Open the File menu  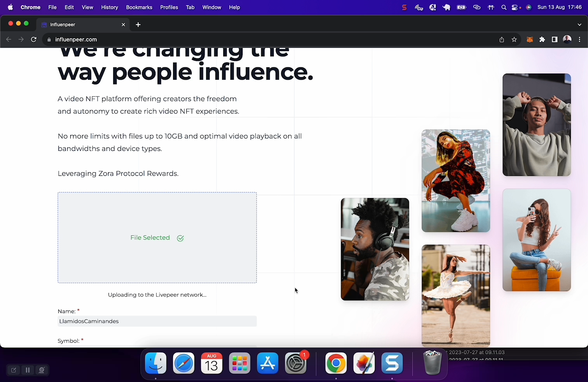52,7
